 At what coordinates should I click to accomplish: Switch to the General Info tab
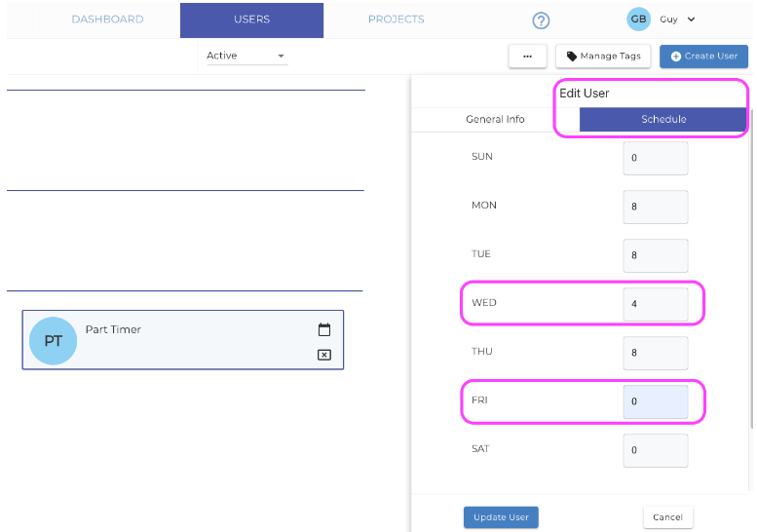(x=495, y=119)
